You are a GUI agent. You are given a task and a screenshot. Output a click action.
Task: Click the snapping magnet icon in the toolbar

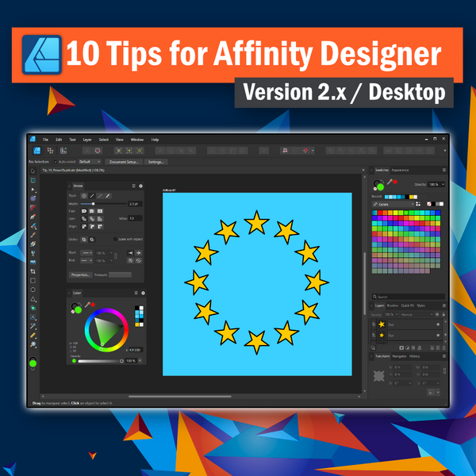click(x=305, y=150)
